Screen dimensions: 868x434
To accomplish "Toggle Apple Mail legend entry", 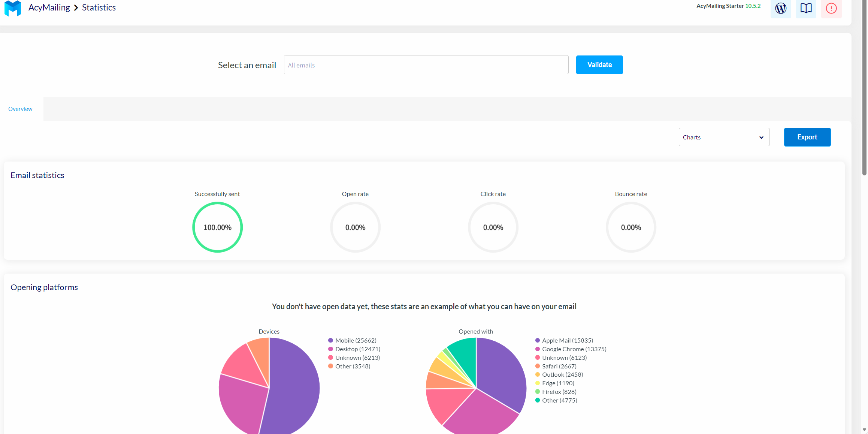I will (567, 340).
